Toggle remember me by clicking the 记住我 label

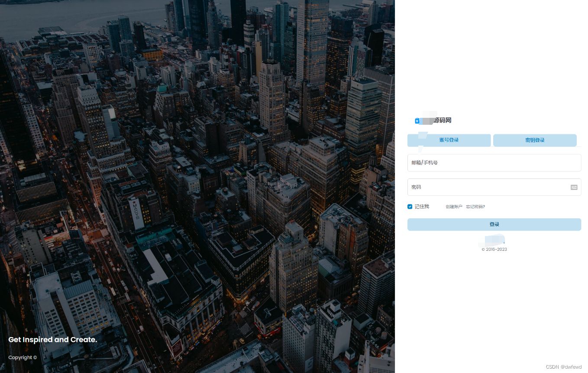pos(421,207)
